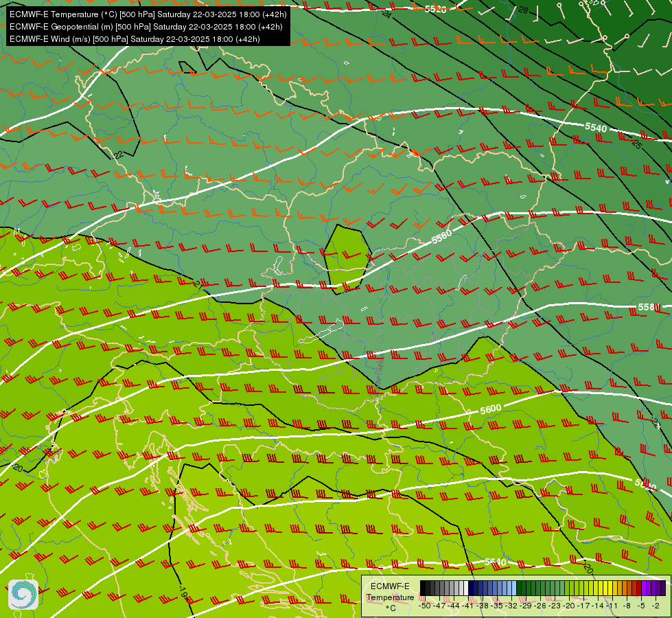The width and height of the screenshot is (672, 618).
Task: Click the '5540' geopotential contour label
Action: [596, 127]
